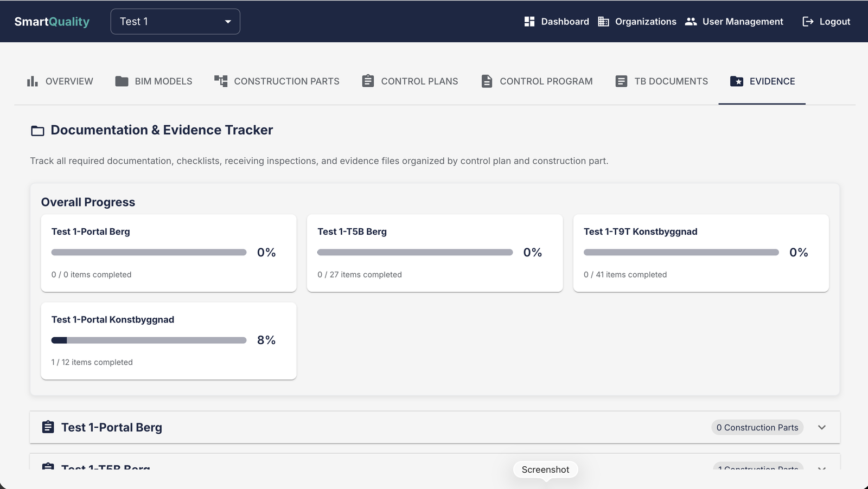
Task: Open the Test 1 project dropdown
Action: (175, 22)
